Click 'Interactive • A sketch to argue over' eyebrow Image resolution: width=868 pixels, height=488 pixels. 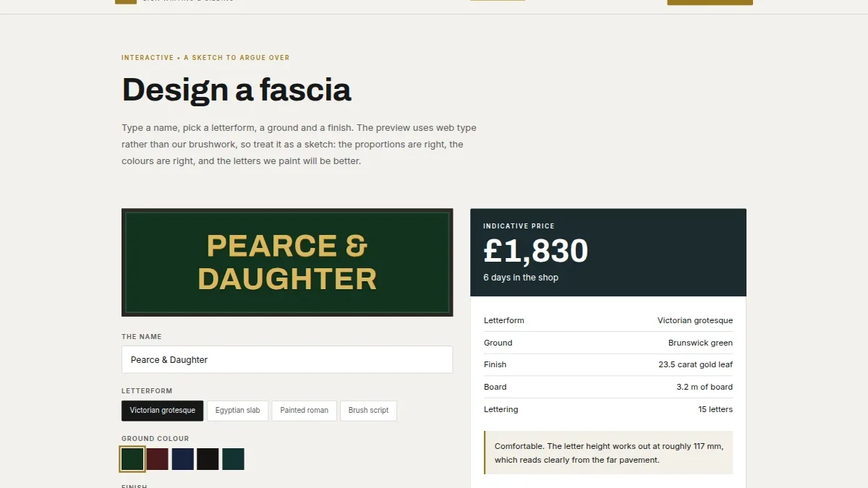point(205,58)
